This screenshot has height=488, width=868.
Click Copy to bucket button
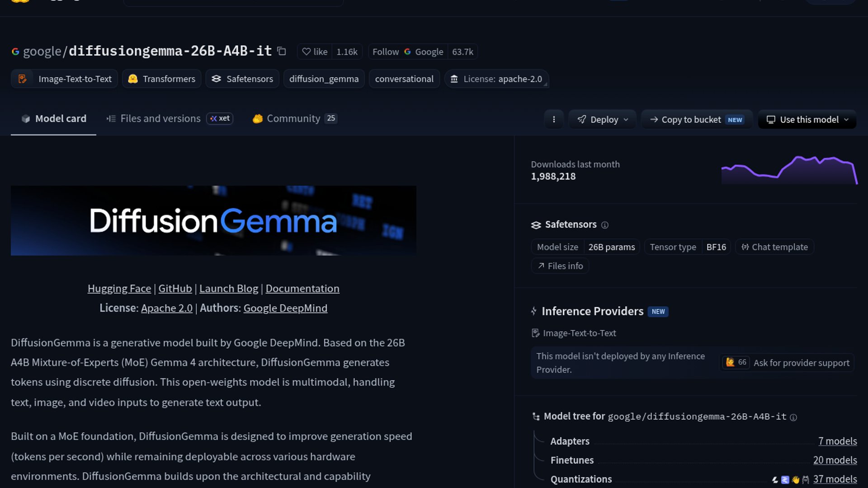[x=697, y=119]
